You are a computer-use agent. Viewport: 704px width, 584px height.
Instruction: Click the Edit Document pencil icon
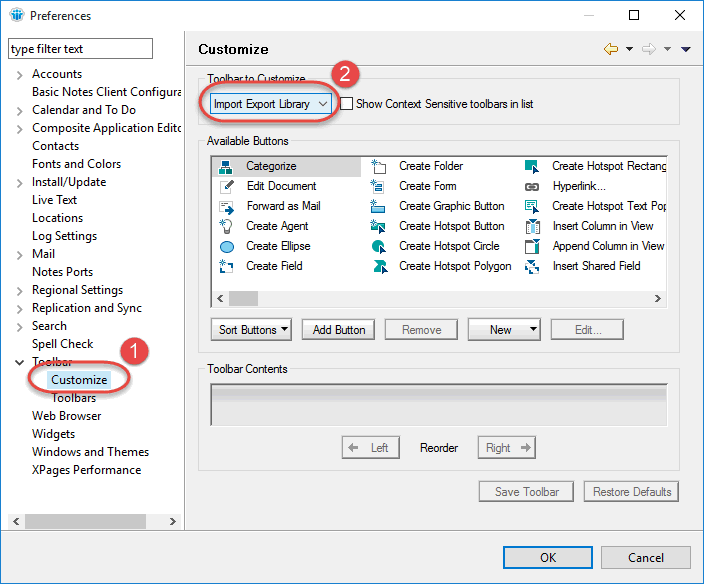[x=227, y=186]
